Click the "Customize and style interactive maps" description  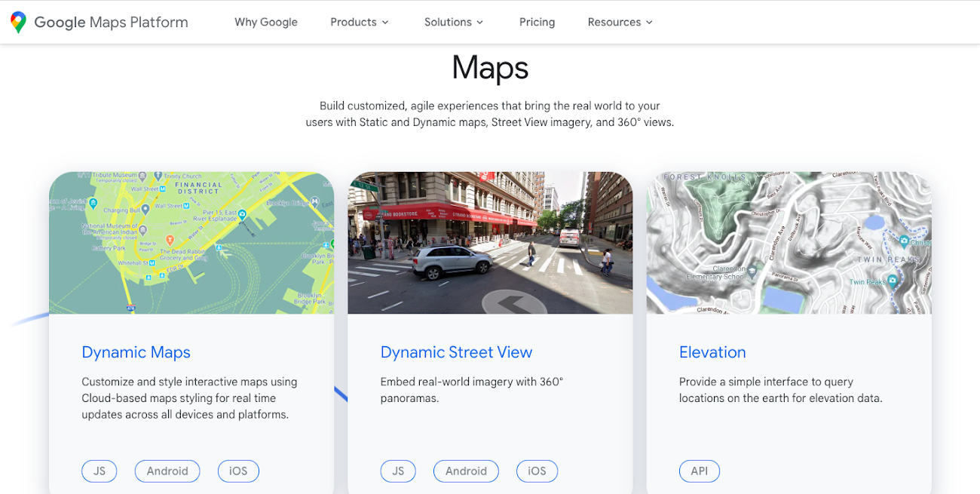[189, 398]
